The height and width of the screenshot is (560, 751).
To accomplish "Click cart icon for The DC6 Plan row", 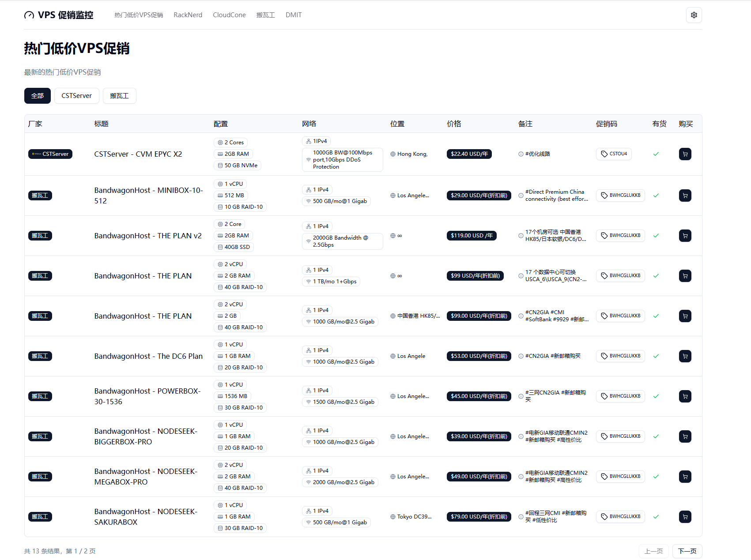I will tap(685, 356).
